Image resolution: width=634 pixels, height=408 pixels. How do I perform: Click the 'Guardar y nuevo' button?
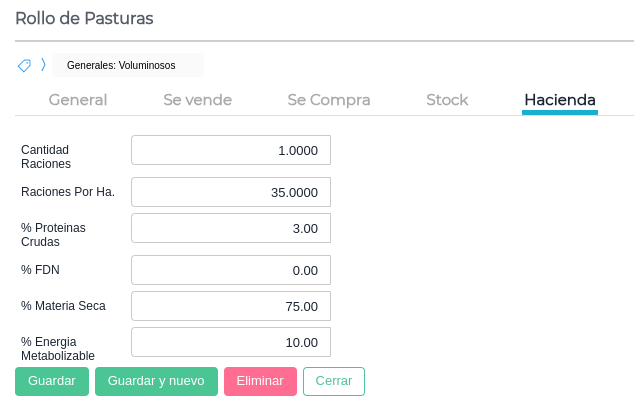[156, 381]
